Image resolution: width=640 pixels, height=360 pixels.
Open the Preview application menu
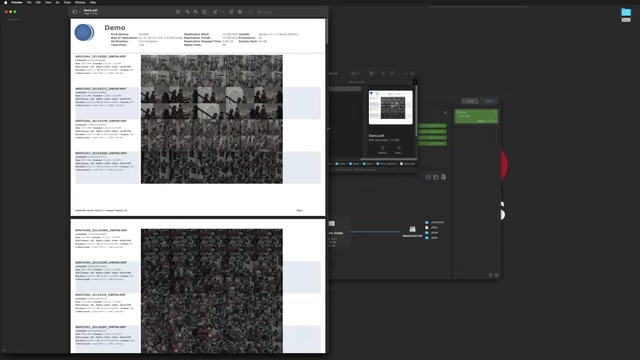17,2
